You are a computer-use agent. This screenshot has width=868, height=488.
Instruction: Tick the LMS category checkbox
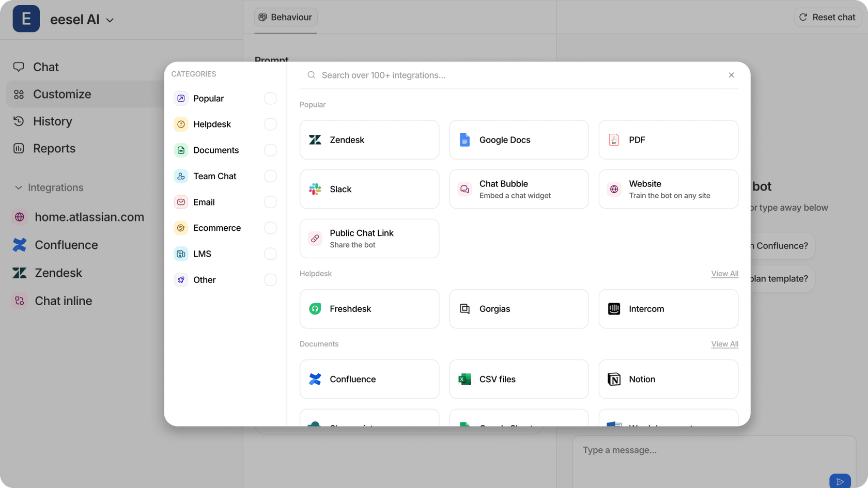click(x=270, y=254)
